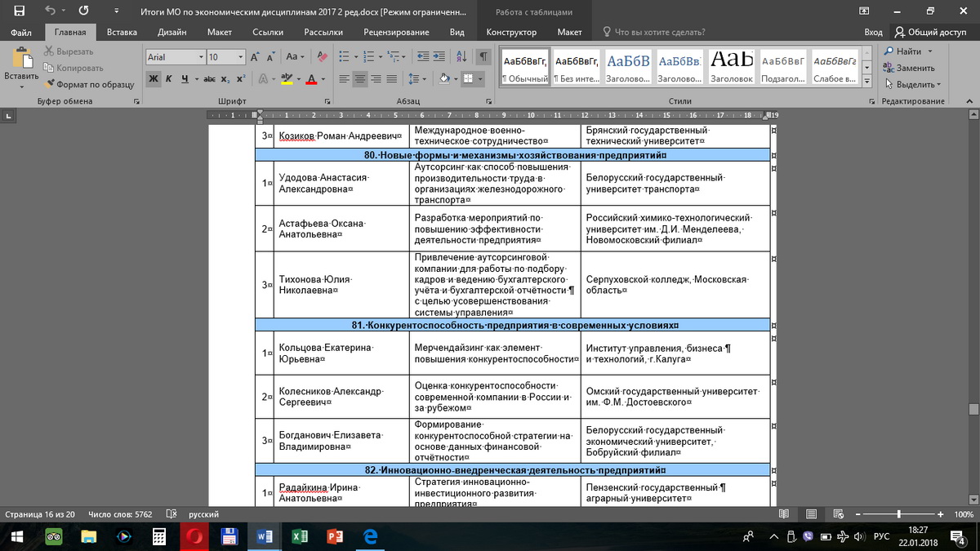Viewport: 980px width, 551px height.
Task: Select Format Painter (Формат по образцу)
Action: (x=89, y=84)
